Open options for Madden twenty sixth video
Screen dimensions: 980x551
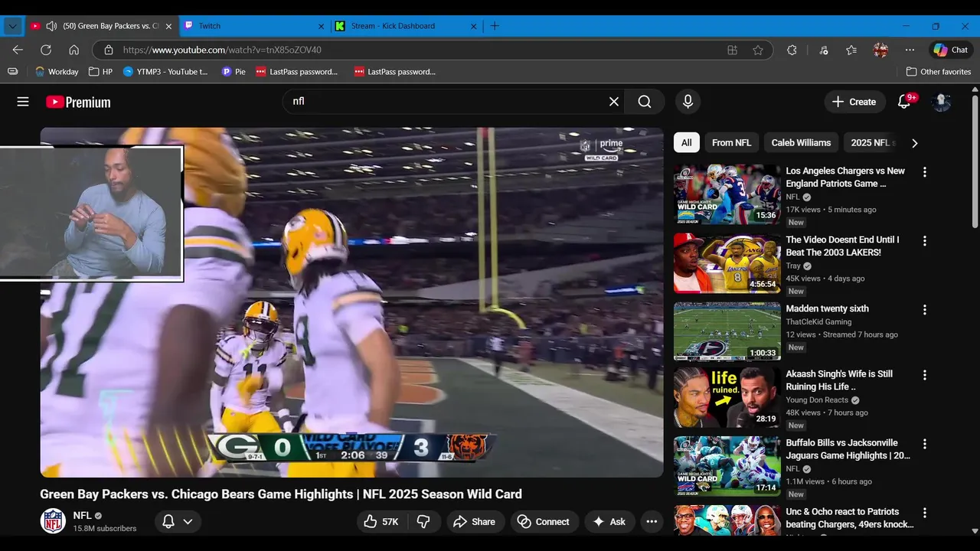click(924, 310)
